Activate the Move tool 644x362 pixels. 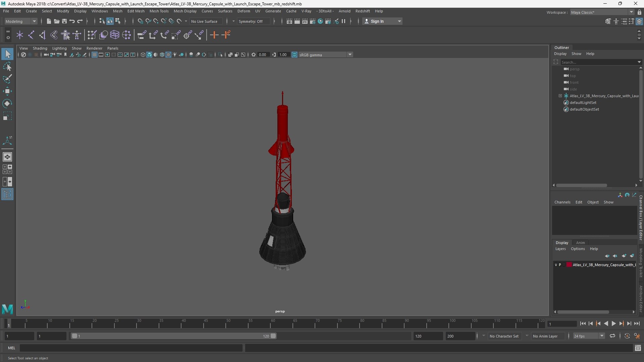[x=7, y=91]
